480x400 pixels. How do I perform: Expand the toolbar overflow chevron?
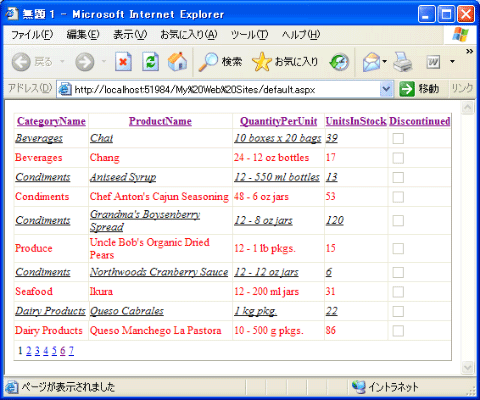coord(469,51)
